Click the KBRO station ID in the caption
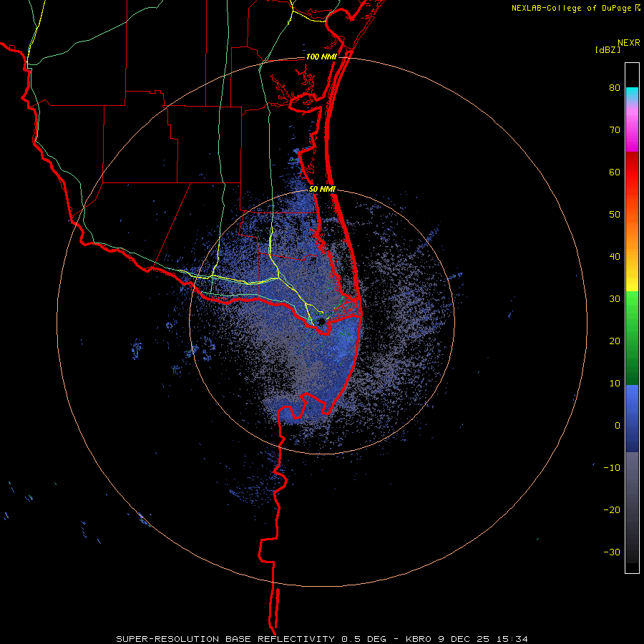Viewport: 644px width, 644px height. coord(419,639)
